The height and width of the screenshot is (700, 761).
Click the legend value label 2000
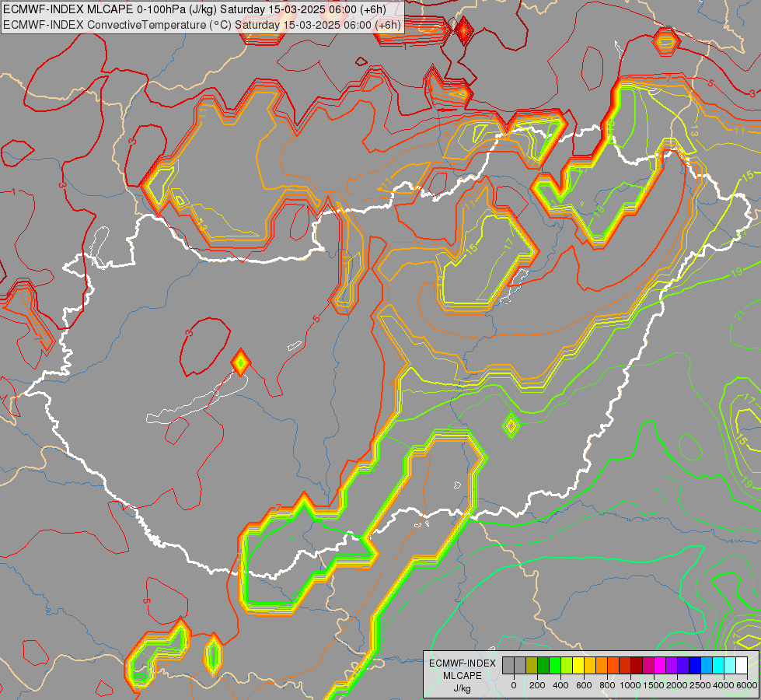click(677, 685)
